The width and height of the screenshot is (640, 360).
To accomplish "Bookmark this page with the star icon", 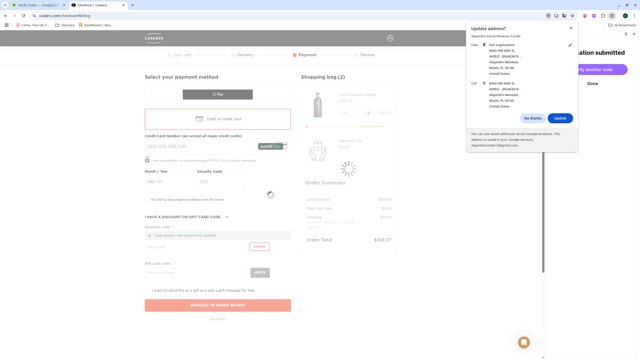I will click(572, 16).
